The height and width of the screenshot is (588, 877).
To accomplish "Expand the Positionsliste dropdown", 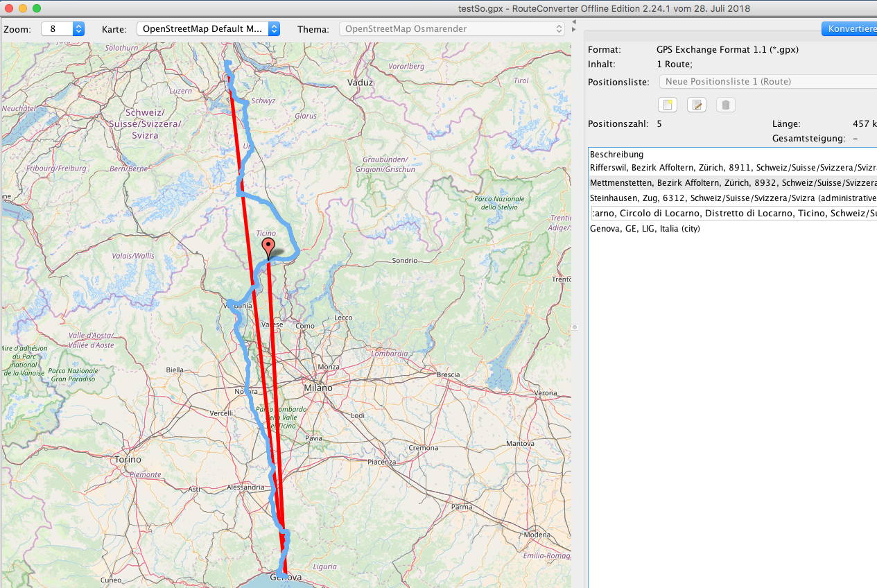I will [x=767, y=82].
